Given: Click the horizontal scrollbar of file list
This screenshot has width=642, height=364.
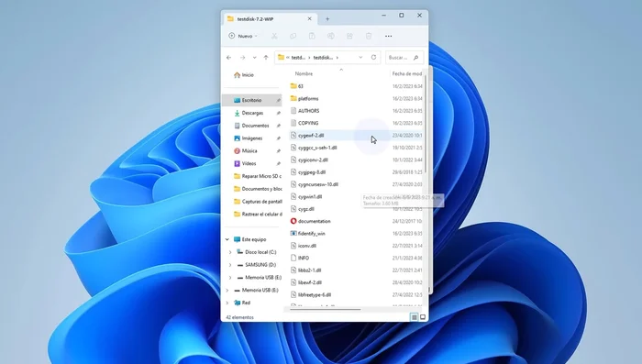Looking at the screenshot, I should pos(326,310).
